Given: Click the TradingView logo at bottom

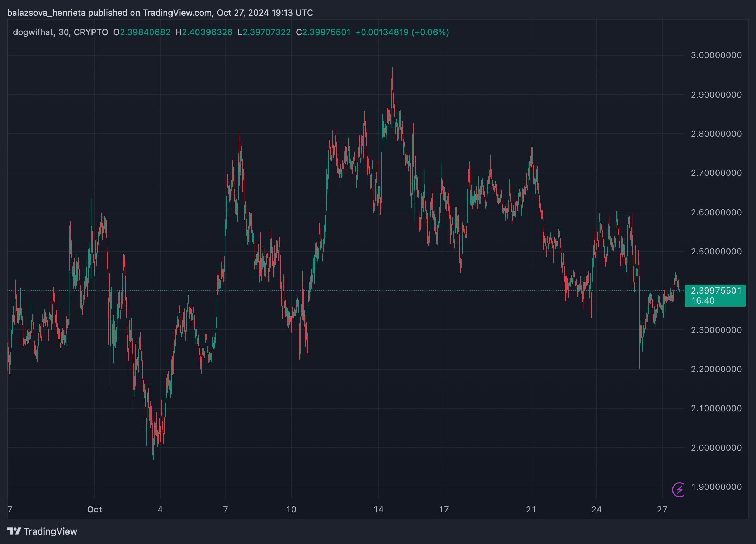Looking at the screenshot, I should 42,531.
